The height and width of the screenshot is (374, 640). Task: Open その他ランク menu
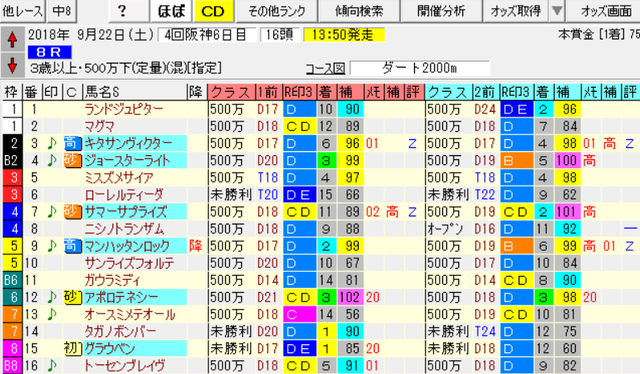(277, 11)
